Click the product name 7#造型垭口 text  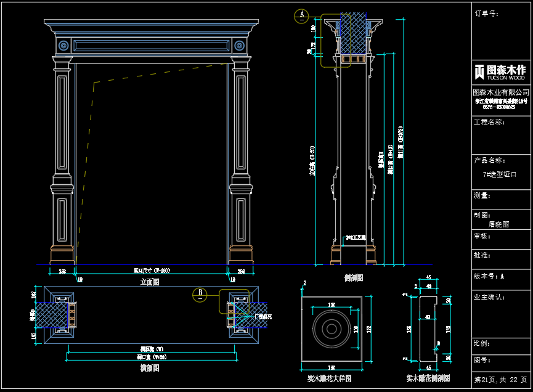[499, 174]
